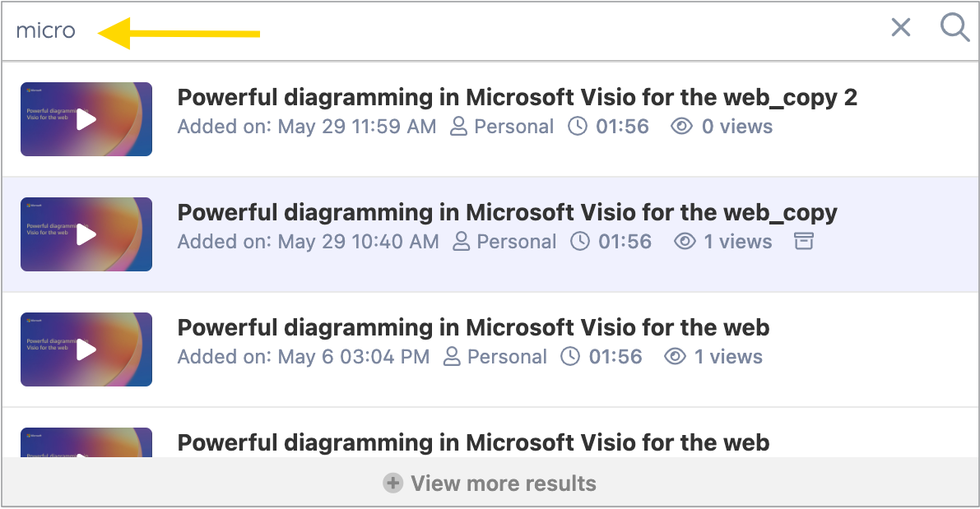Click the Personal person icon on top result

pos(457,127)
